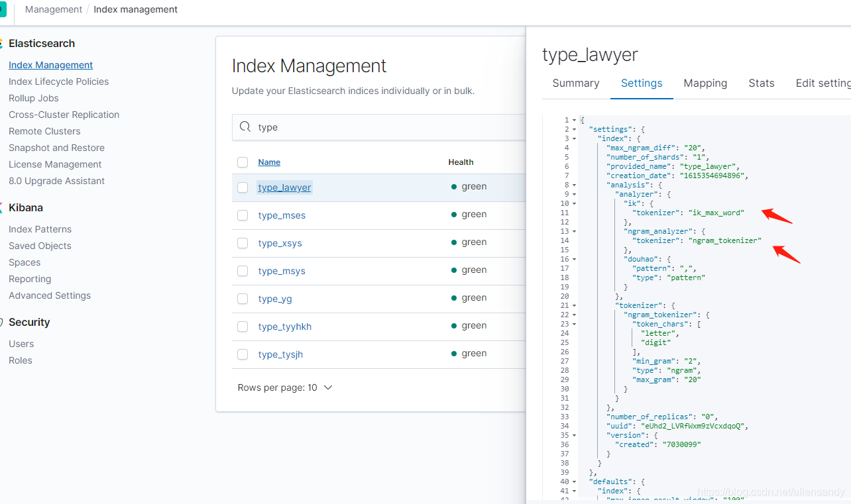Open Index Patterns under Kibana
This screenshot has height=504, width=851.
[40, 229]
